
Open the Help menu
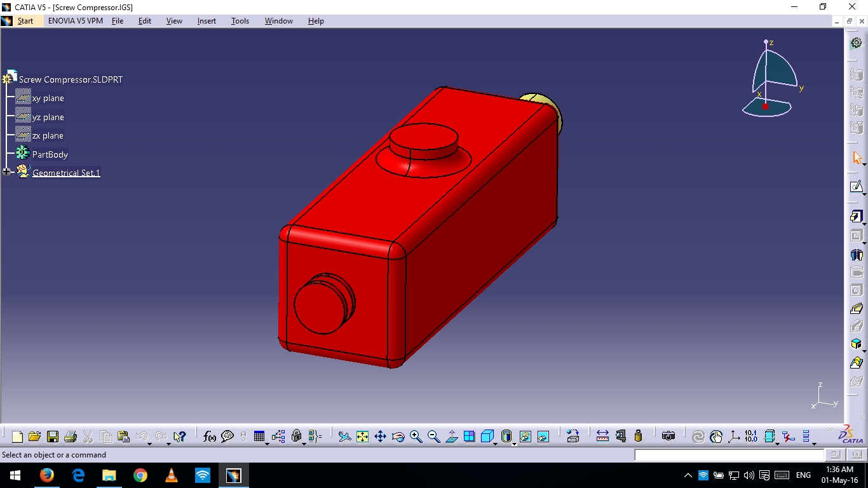click(316, 21)
